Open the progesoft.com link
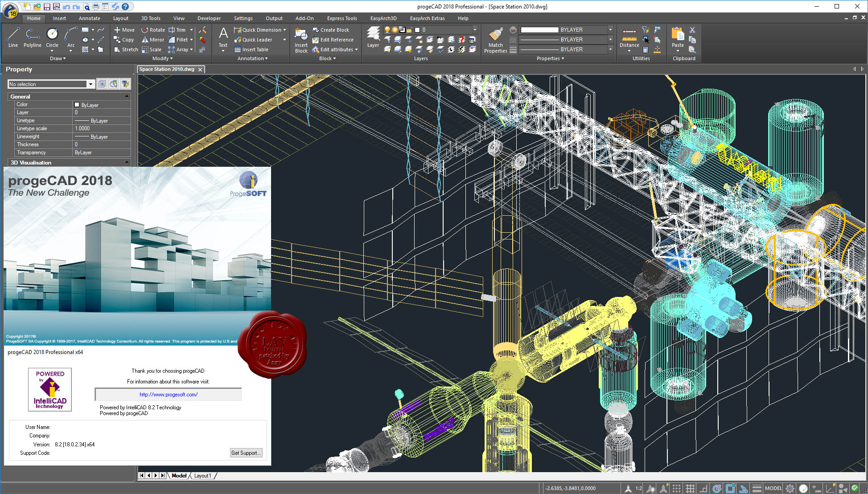868x494 pixels. [169, 395]
